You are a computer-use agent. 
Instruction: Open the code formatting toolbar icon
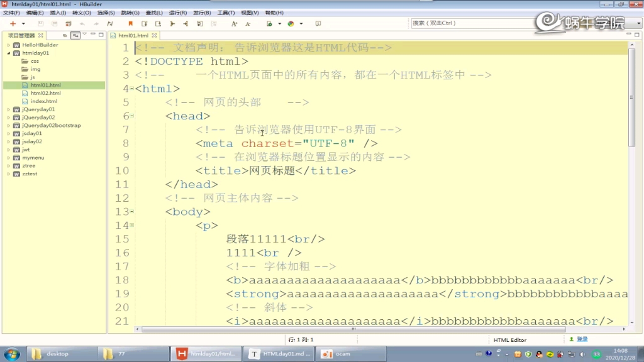110,23
